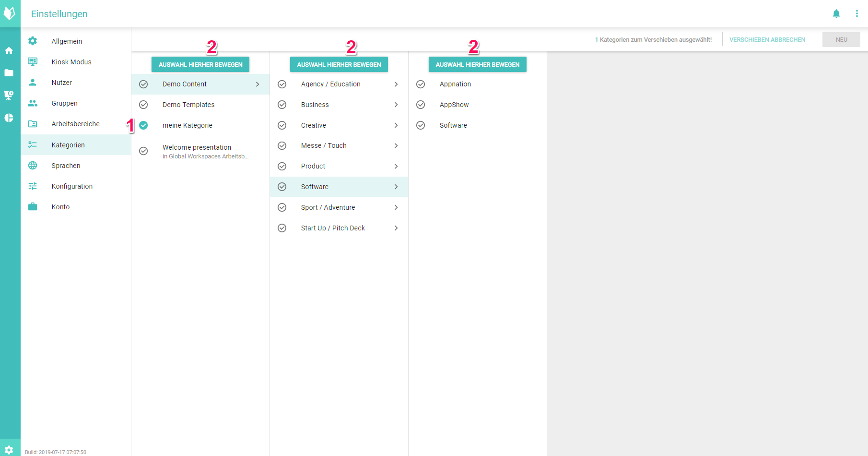Viewport: 868px width, 456px height.
Task: Click the NEU button
Action: 841,40
